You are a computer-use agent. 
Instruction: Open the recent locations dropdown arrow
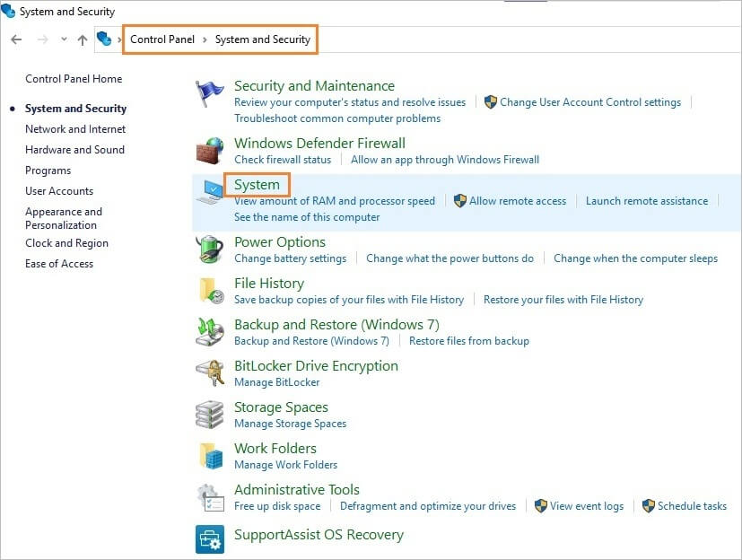[x=64, y=39]
